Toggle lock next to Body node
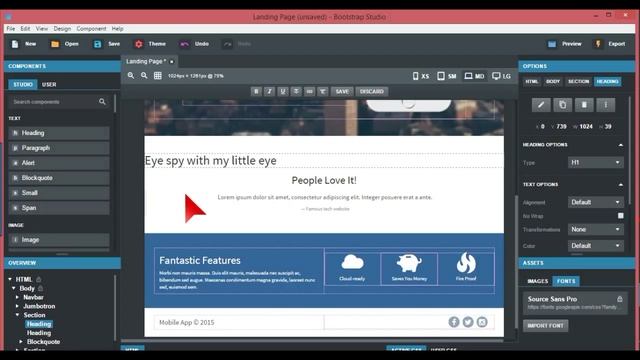Image resolution: width=640 pixels, height=360 pixels. point(40,288)
